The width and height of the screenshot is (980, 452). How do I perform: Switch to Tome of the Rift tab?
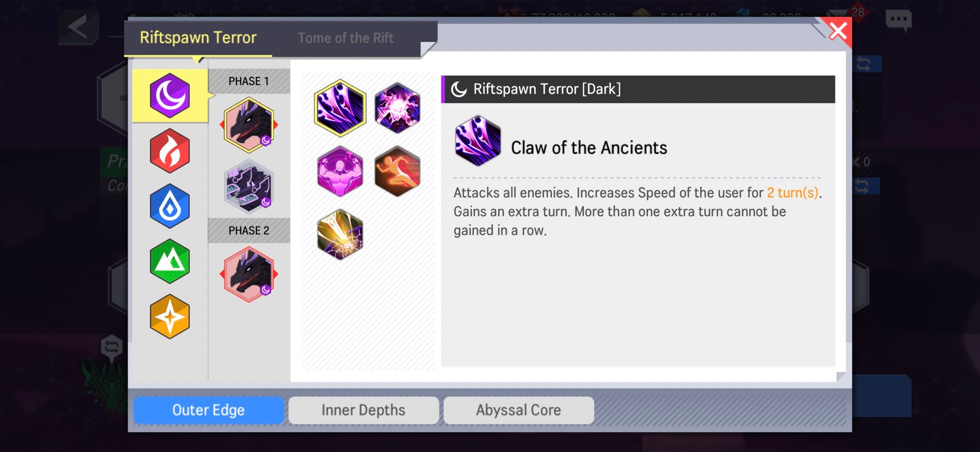pyautogui.click(x=345, y=38)
